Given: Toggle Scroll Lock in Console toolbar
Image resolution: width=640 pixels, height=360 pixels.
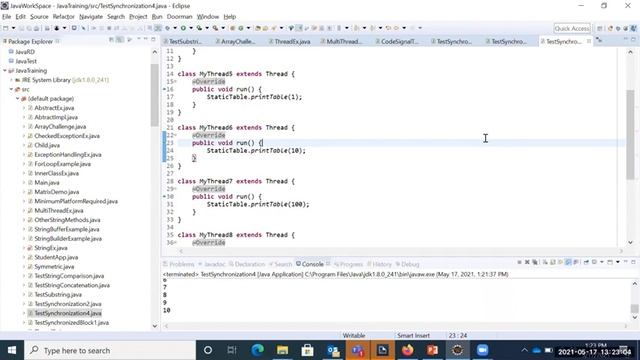Looking at the screenshot, I should point(553,262).
